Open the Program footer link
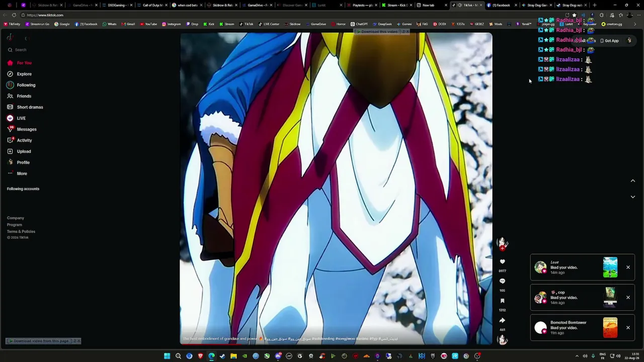Viewport: 644px width, 362px height. [x=15, y=225]
